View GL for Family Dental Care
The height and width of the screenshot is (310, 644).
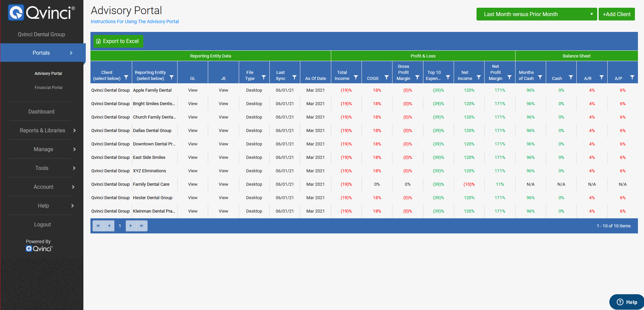[193, 184]
